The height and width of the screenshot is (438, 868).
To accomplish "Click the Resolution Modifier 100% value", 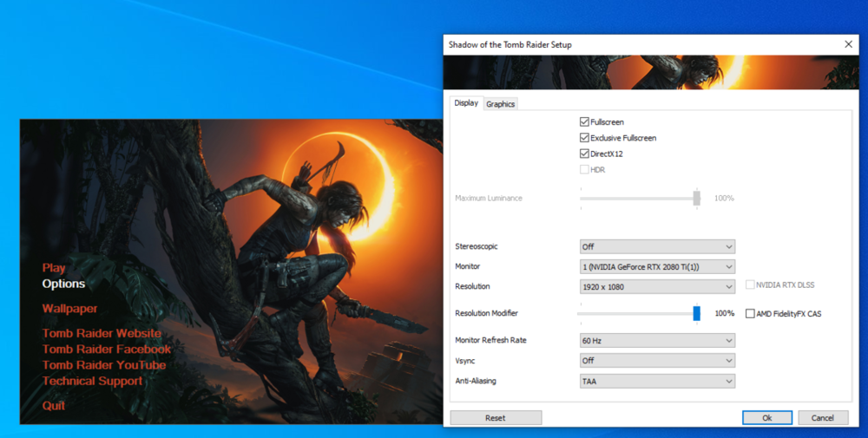I will tap(725, 313).
